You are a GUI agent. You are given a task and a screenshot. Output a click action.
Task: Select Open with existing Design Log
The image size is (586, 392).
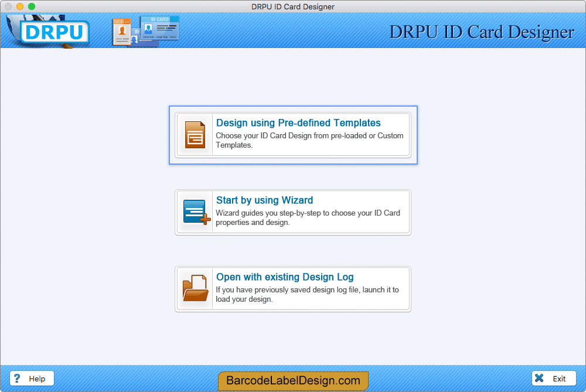(293, 289)
